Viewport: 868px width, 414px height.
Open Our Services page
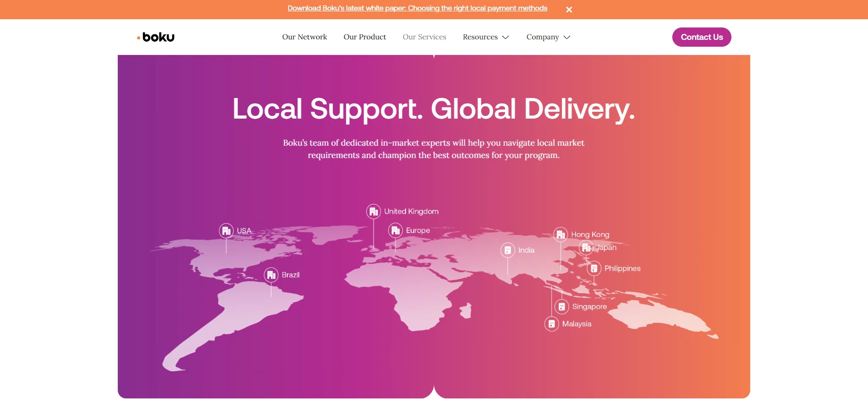click(x=424, y=37)
